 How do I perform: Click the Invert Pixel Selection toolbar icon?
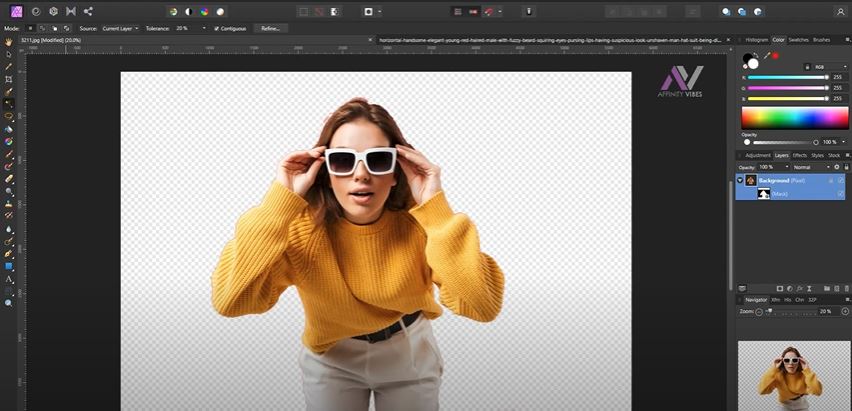tap(335, 11)
